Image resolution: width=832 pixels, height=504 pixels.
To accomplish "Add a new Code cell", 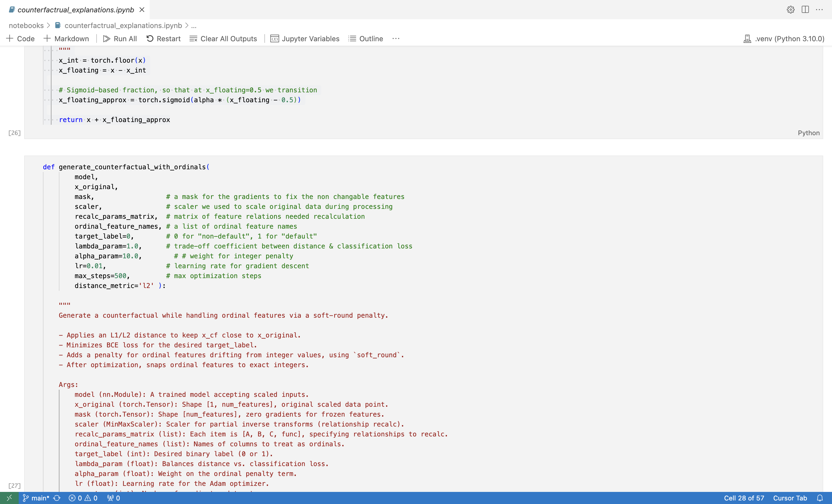I will pos(20,39).
